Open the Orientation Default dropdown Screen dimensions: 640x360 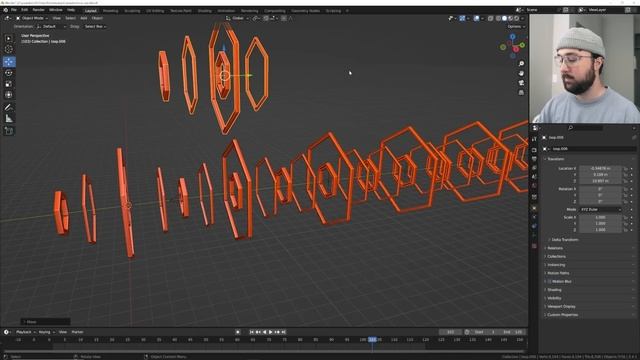(51, 27)
